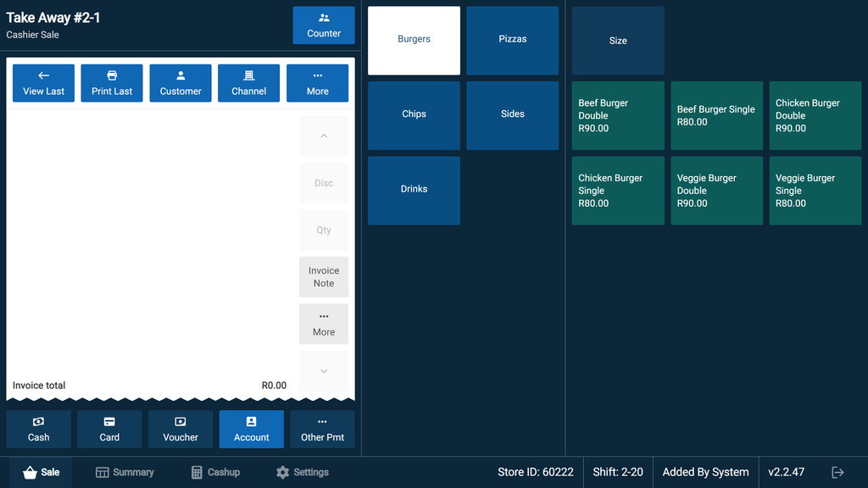Pay on Account button

[x=251, y=430]
